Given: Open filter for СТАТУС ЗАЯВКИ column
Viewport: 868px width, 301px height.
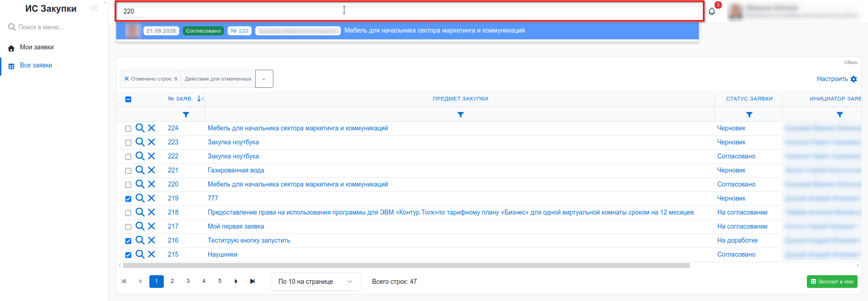Looking at the screenshot, I should pos(749,115).
